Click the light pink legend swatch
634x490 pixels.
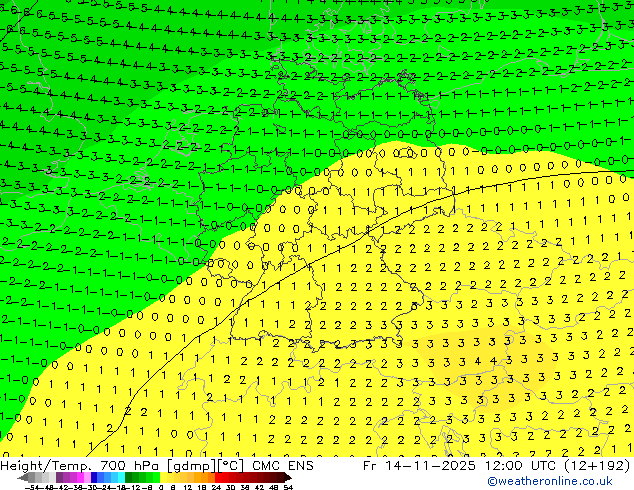point(87,477)
